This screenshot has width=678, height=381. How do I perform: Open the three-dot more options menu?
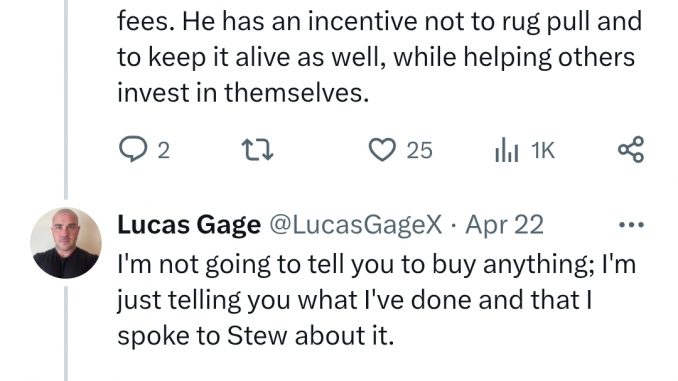coord(631,224)
